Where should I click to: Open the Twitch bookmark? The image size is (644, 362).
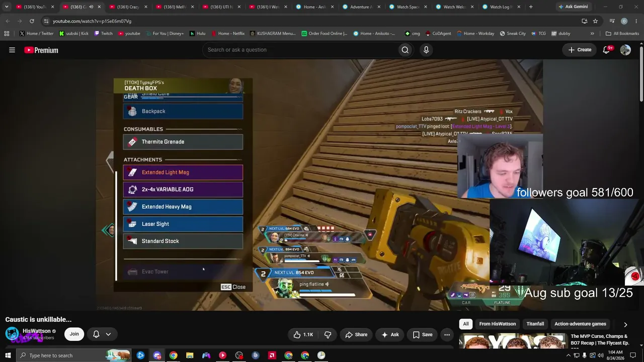point(103,34)
